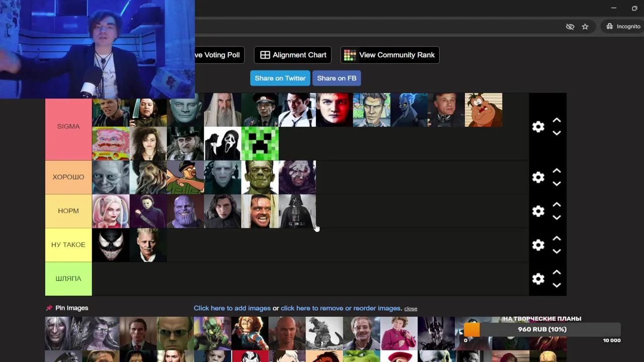The width and height of the screenshot is (644, 362).
Task: Open settings gear for ХОРОШО tier
Action: click(x=538, y=177)
